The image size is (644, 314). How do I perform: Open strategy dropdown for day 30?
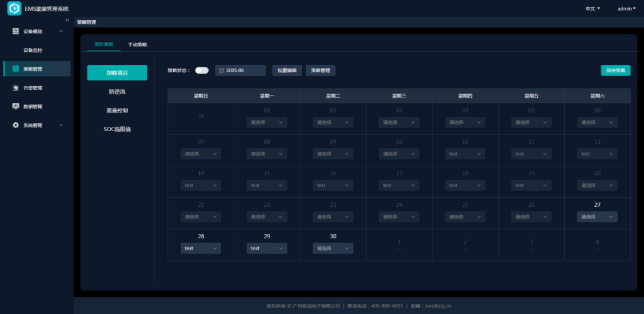[333, 248]
